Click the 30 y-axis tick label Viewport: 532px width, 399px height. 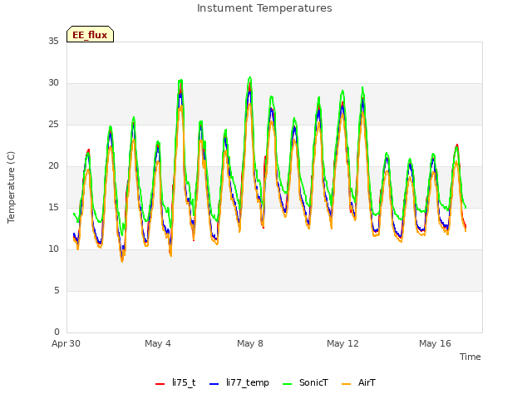[x=53, y=83]
